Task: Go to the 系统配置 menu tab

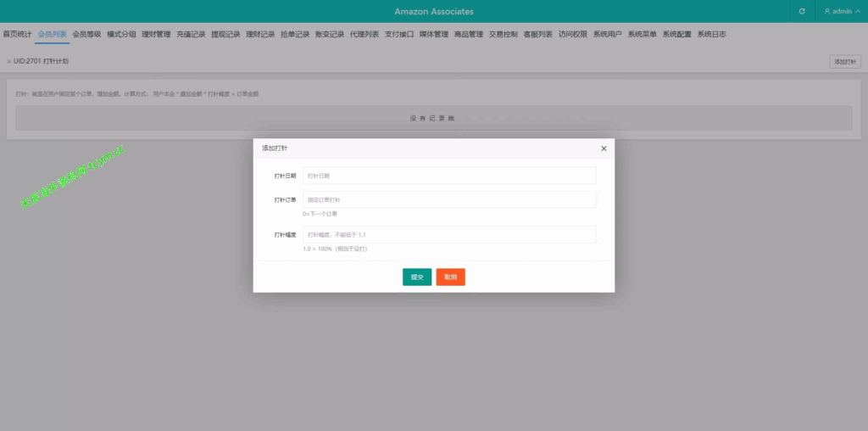Action: (x=677, y=34)
